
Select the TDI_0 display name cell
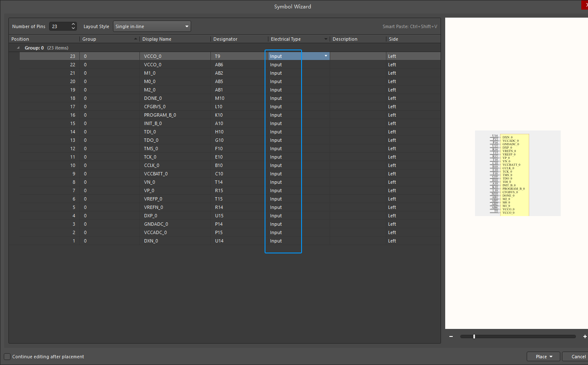point(175,132)
